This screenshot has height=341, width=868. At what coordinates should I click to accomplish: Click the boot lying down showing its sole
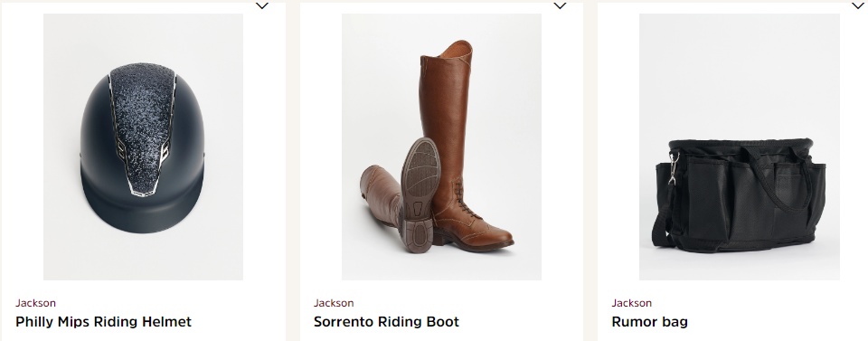[400, 196]
